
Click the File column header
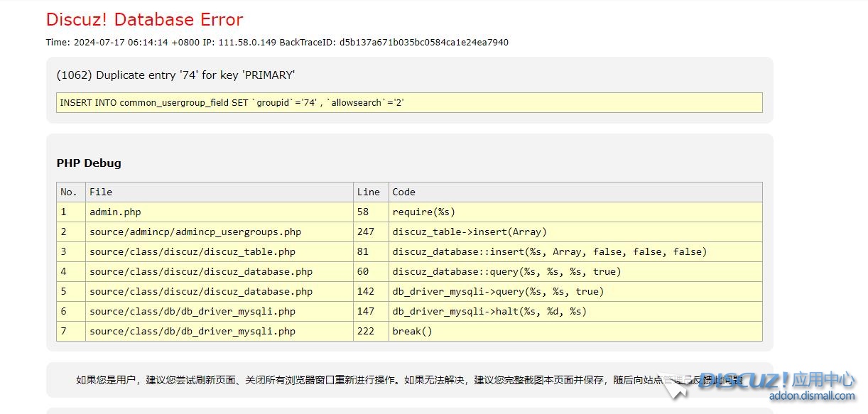(x=101, y=192)
